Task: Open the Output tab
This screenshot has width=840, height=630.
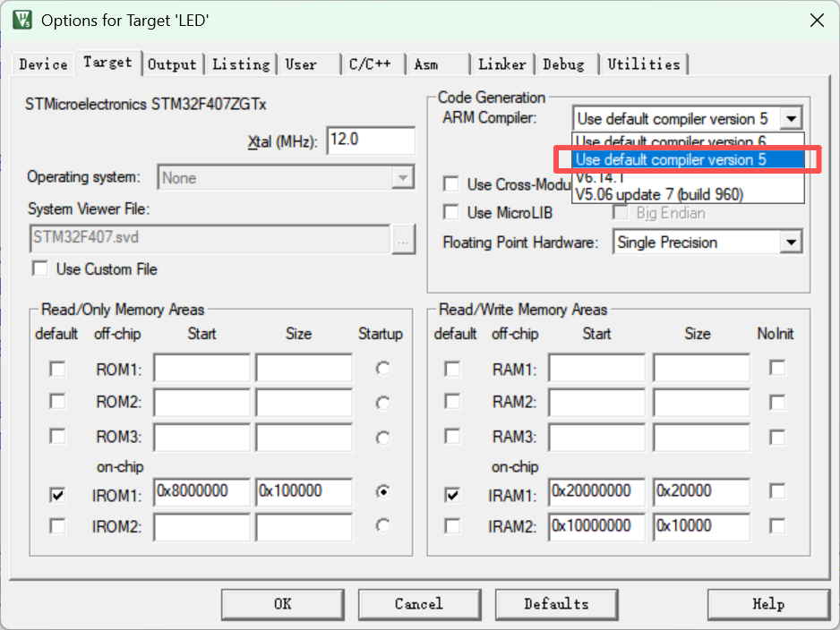Action: point(172,64)
